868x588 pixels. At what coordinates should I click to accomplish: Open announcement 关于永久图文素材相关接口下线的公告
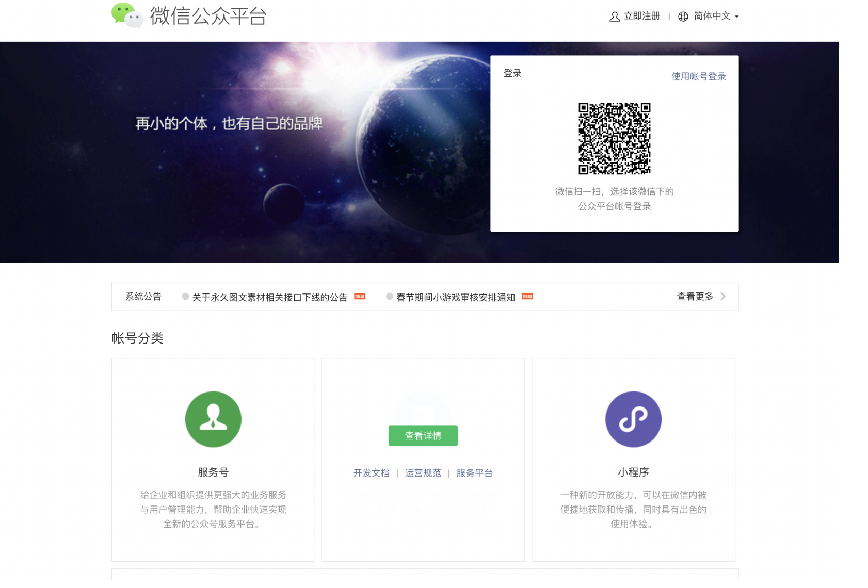click(x=269, y=297)
